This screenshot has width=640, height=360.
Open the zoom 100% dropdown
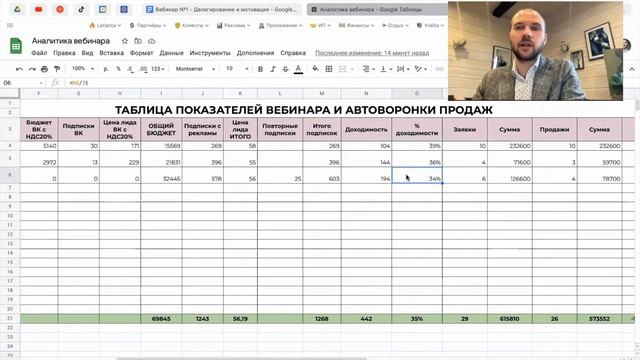point(83,69)
